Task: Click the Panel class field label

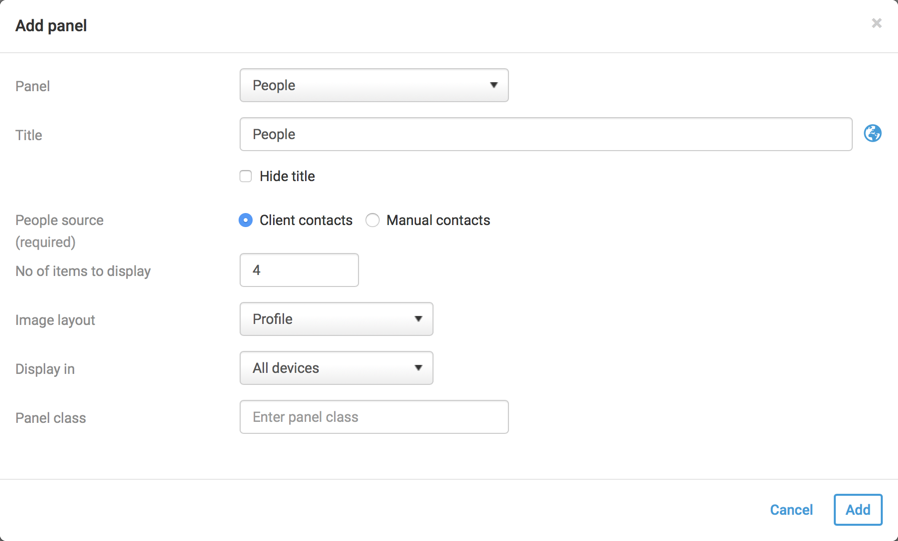Action: coord(50,418)
